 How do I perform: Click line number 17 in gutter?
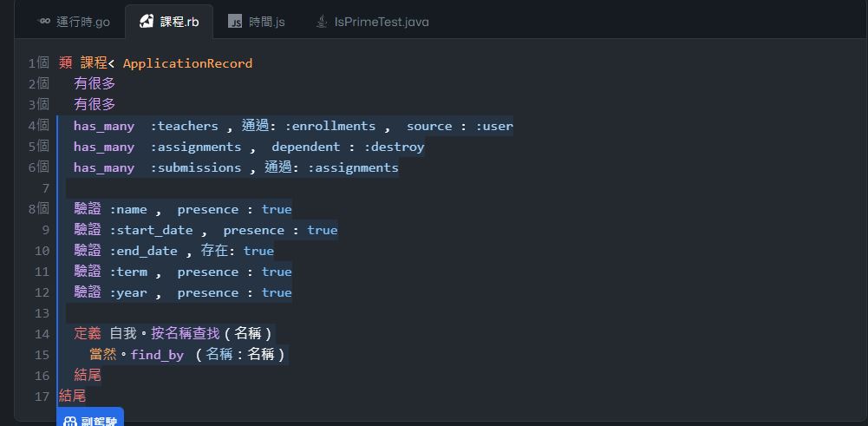tap(42, 397)
